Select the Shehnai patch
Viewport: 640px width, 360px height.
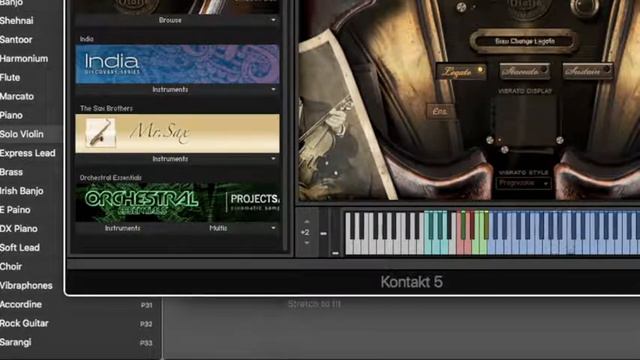click(x=17, y=20)
